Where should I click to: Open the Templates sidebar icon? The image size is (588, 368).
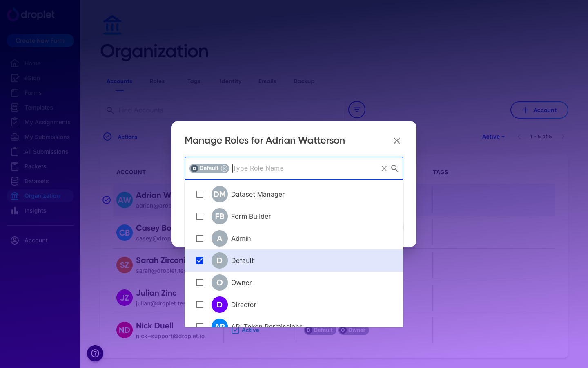click(x=15, y=108)
